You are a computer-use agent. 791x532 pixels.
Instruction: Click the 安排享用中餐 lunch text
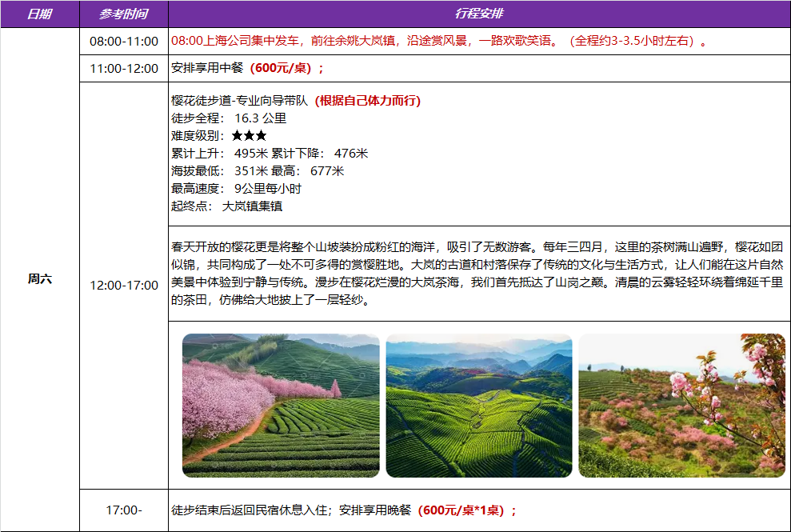[209, 69]
